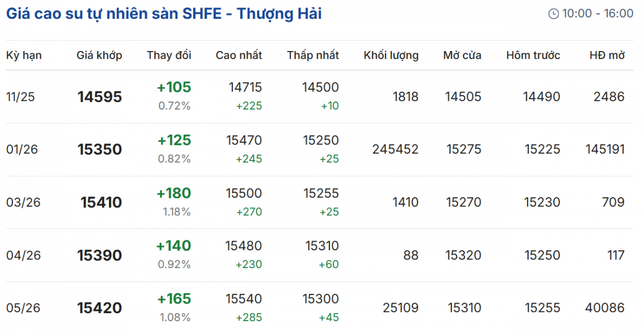Click the +180 change value
The height and width of the screenshot is (333, 644).
click(174, 193)
